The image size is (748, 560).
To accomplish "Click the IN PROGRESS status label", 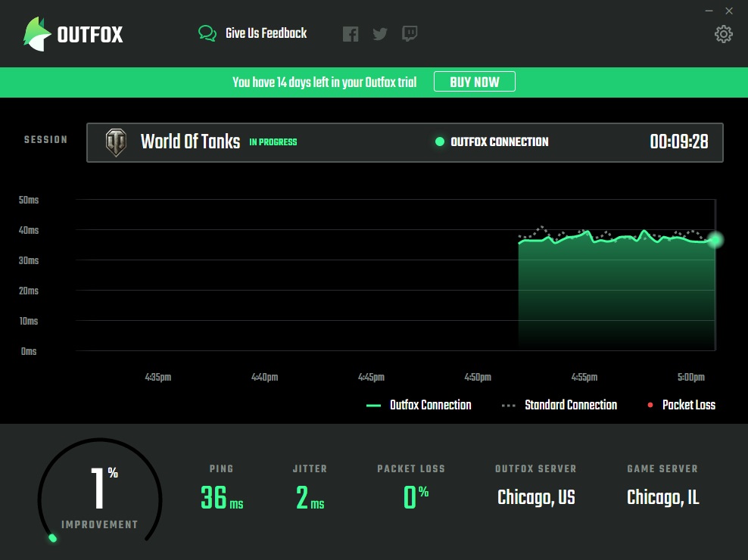I will click(273, 142).
